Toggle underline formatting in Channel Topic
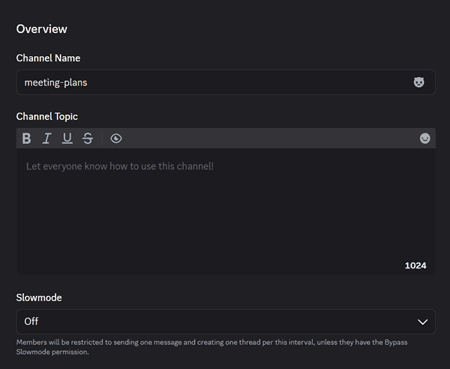The height and width of the screenshot is (369, 450). (67, 138)
